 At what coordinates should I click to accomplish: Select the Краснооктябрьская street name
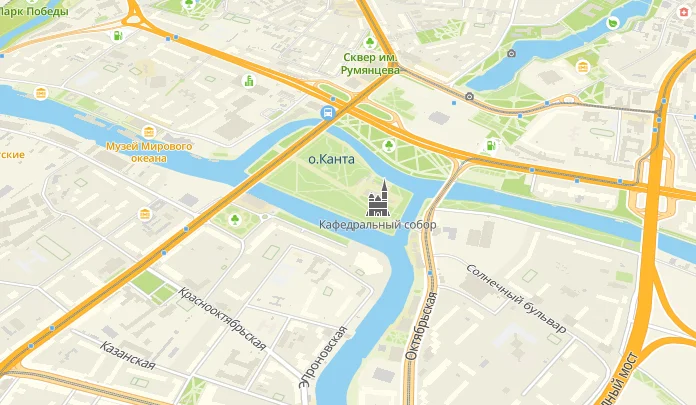click(222, 318)
